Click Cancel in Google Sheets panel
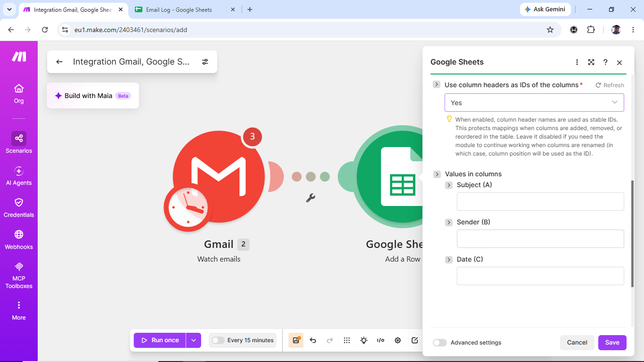The width and height of the screenshot is (644, 362). [x=577, y=343]
